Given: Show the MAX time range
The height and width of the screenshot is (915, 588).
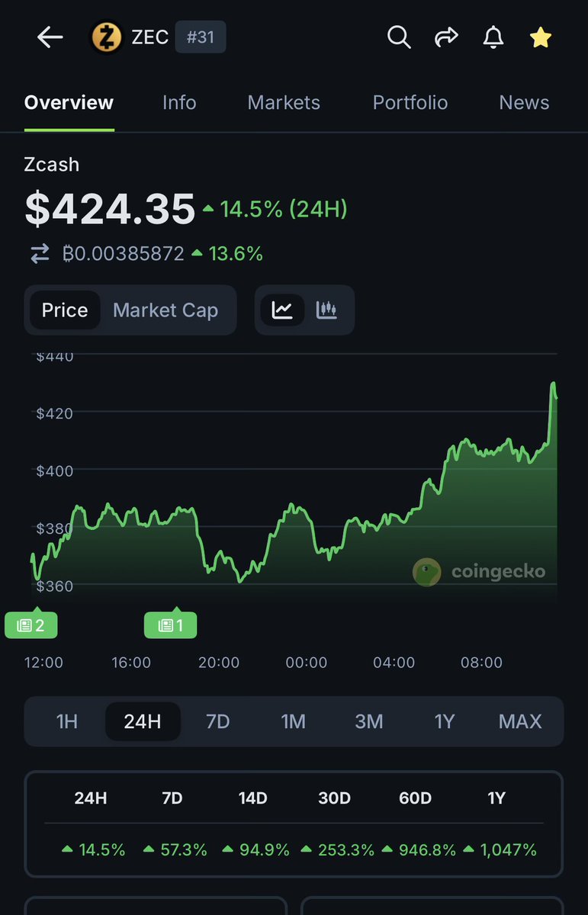Looking at the screenshot, I should pos(520,721).
